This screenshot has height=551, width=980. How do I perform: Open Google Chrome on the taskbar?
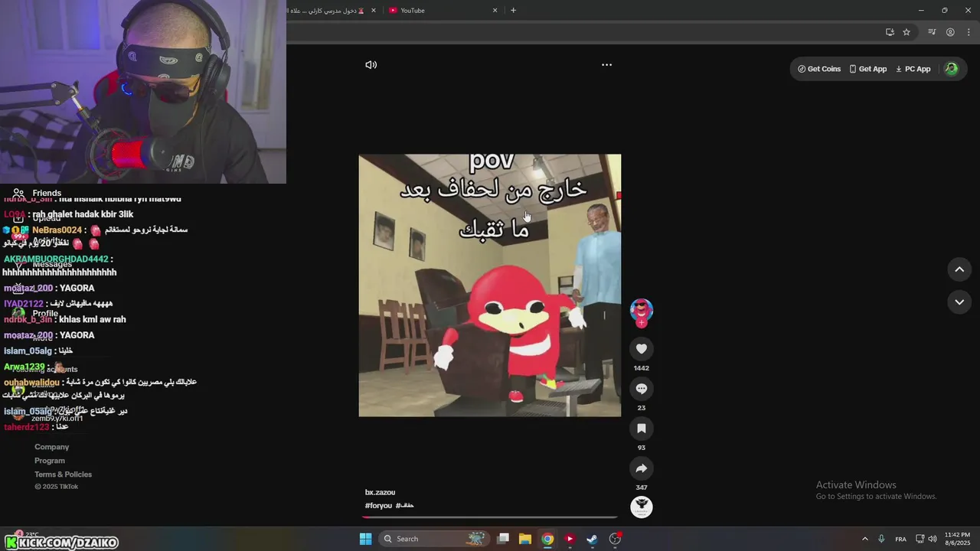(x=547, y=539)
